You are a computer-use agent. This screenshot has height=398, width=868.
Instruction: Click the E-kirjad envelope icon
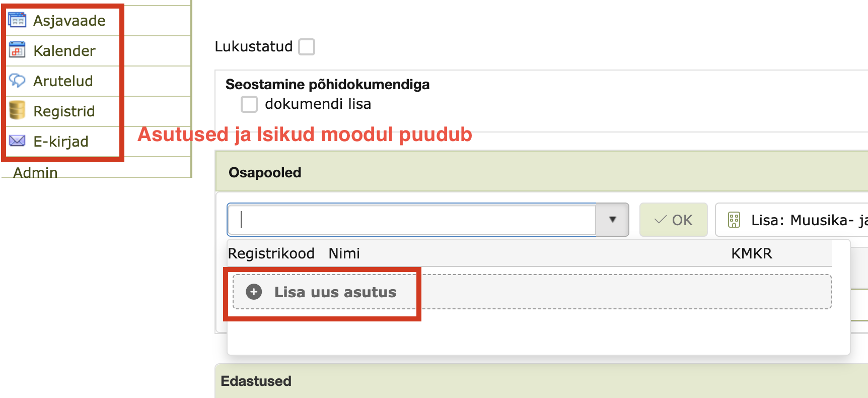click(17, 141)
